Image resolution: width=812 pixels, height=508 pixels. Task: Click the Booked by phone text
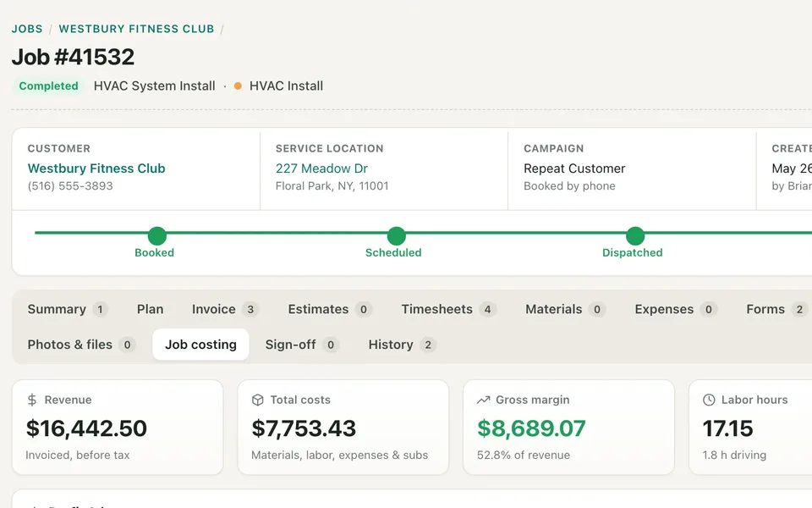point(569,186)
